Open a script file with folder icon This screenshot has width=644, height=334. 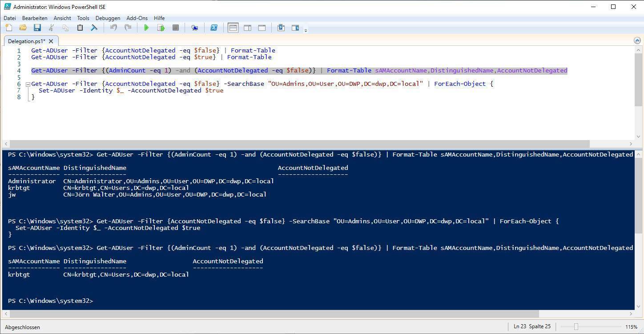click(x=23, y=28)
